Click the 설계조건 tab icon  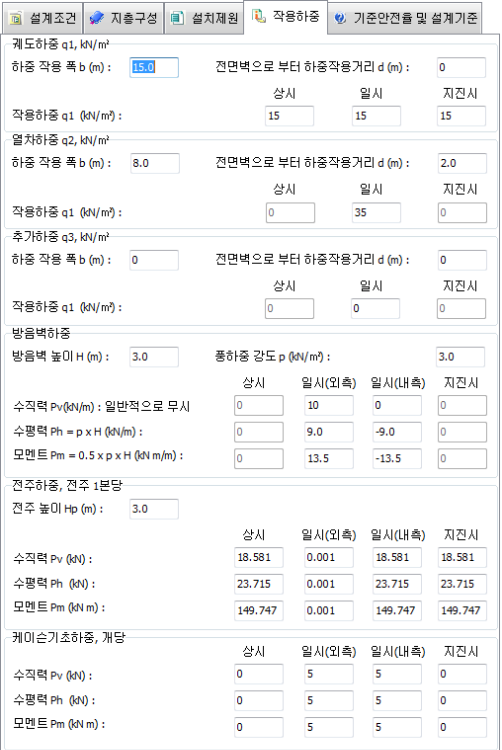pos(16,19)
